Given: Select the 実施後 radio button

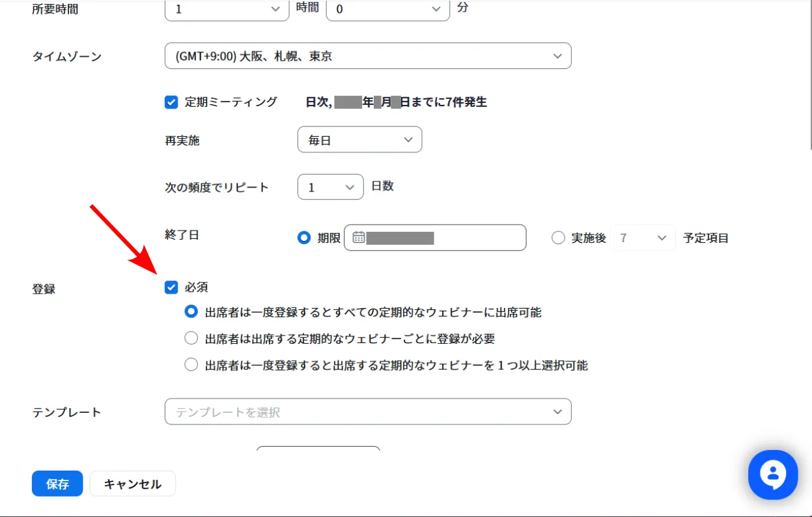Looking at the screenshot, I should pyautogui.click(x=558, y=238).
